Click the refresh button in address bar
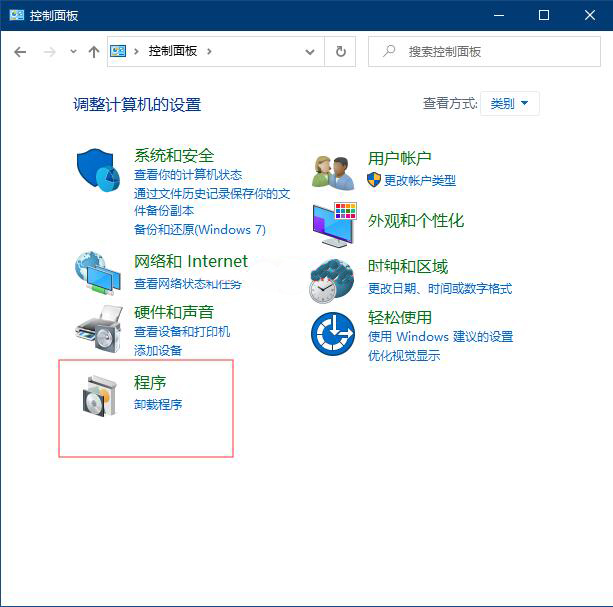Image resolution: width=613 pixels, height=607 pixels. (341, 52)
